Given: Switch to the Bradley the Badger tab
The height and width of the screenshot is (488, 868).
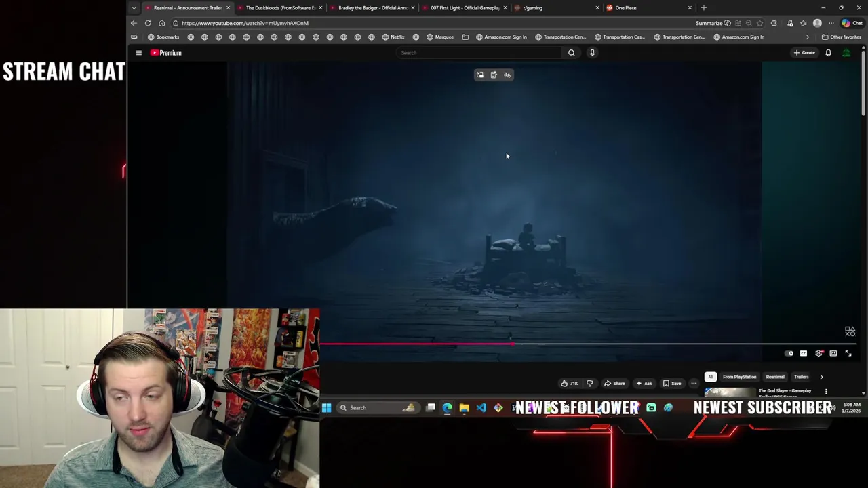Looking at the screenshot, I should click(372, 8).
